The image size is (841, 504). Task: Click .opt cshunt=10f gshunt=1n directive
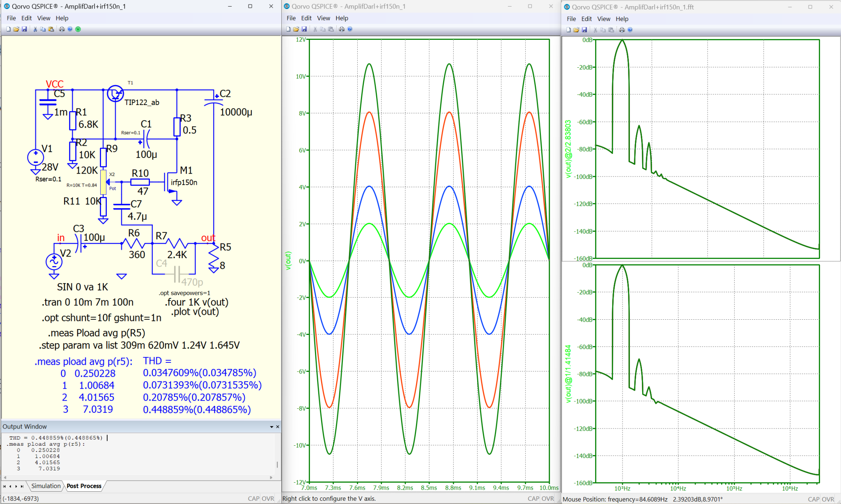click(101, 318)
